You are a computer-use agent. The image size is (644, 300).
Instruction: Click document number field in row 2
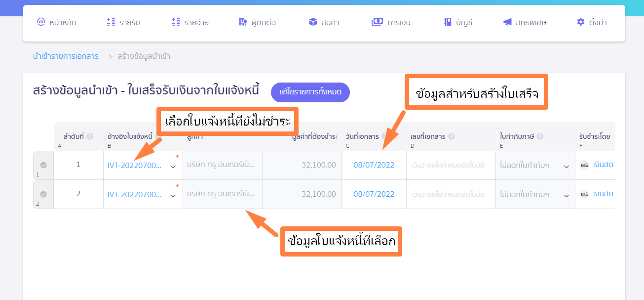[451, 194]
